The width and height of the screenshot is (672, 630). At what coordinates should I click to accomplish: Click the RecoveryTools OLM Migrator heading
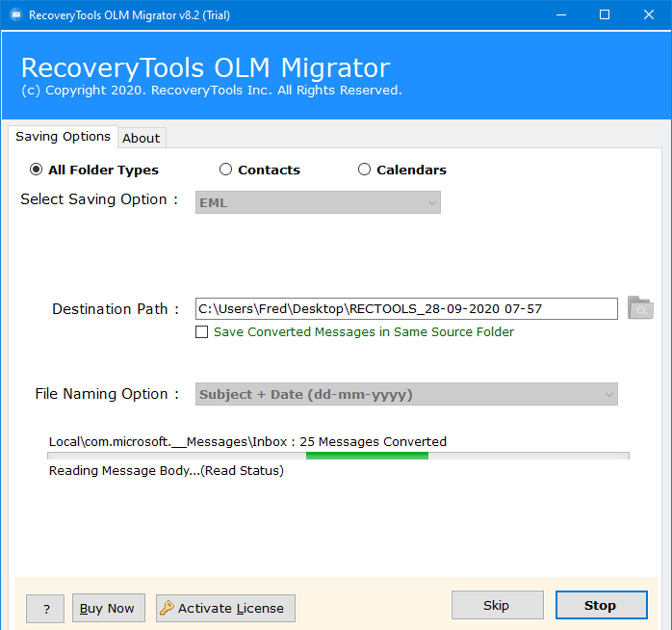coord(206,67)
